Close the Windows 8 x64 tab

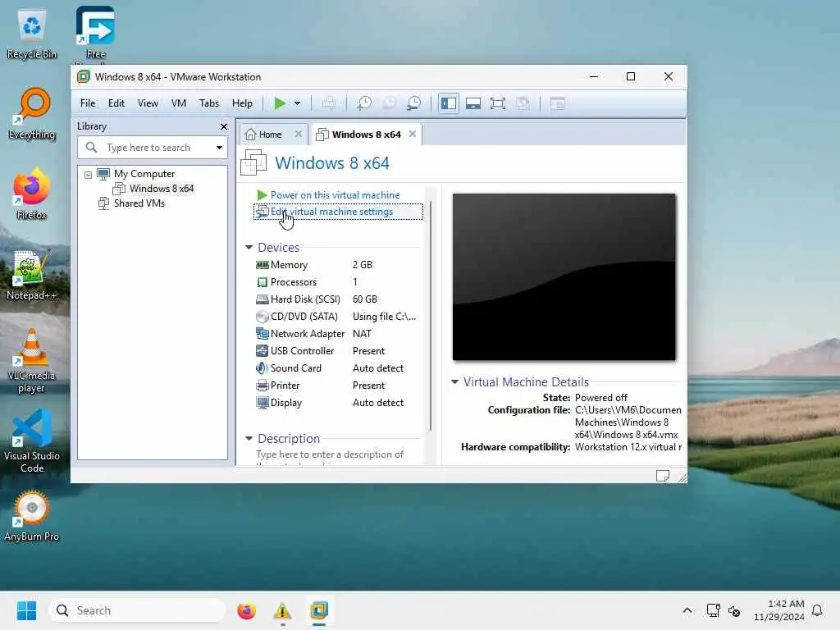tap(413, 134)
